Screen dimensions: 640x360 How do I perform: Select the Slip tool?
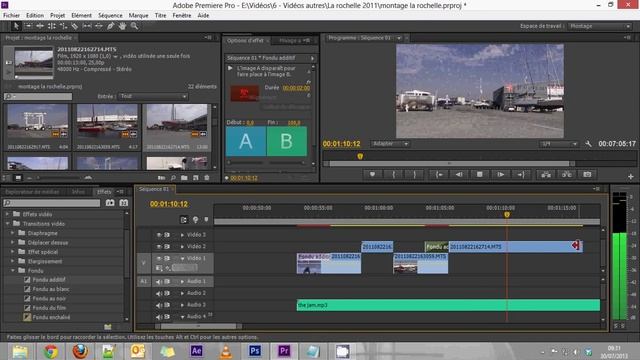87,26
